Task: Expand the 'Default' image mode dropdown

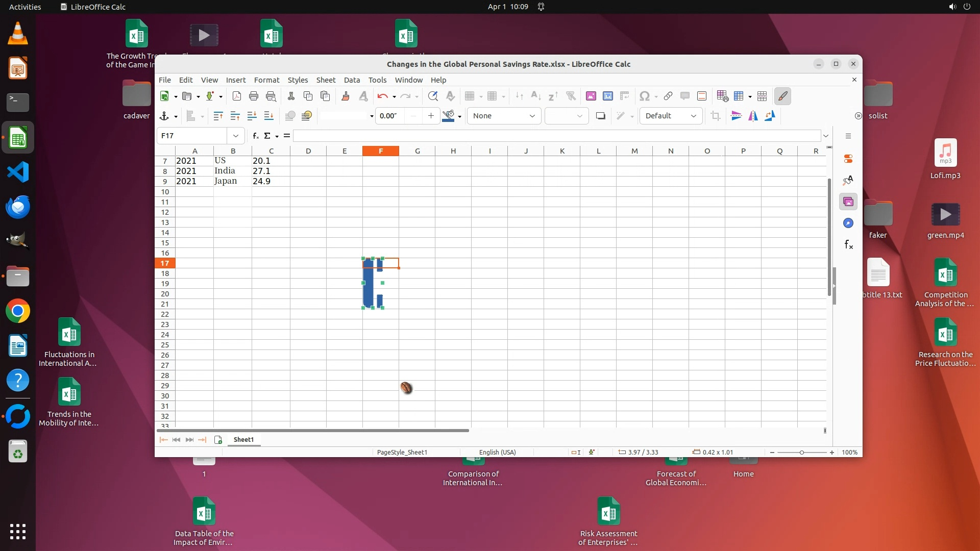Action: (x=693, y=116)
